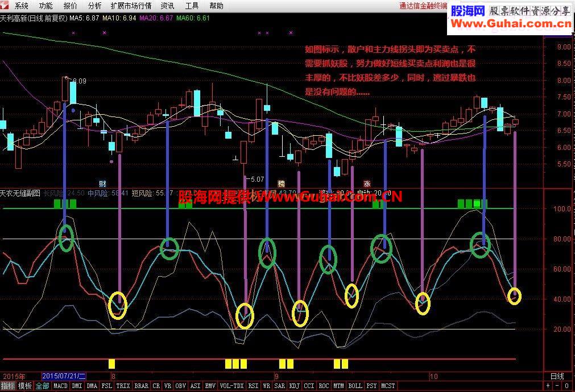Select the 模板 tab

click(25, 386)
